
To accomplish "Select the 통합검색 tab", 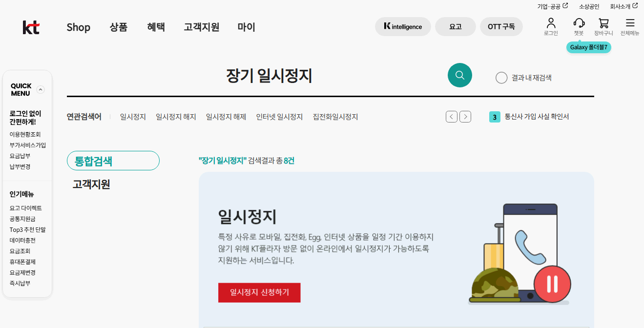I will 113,160.
